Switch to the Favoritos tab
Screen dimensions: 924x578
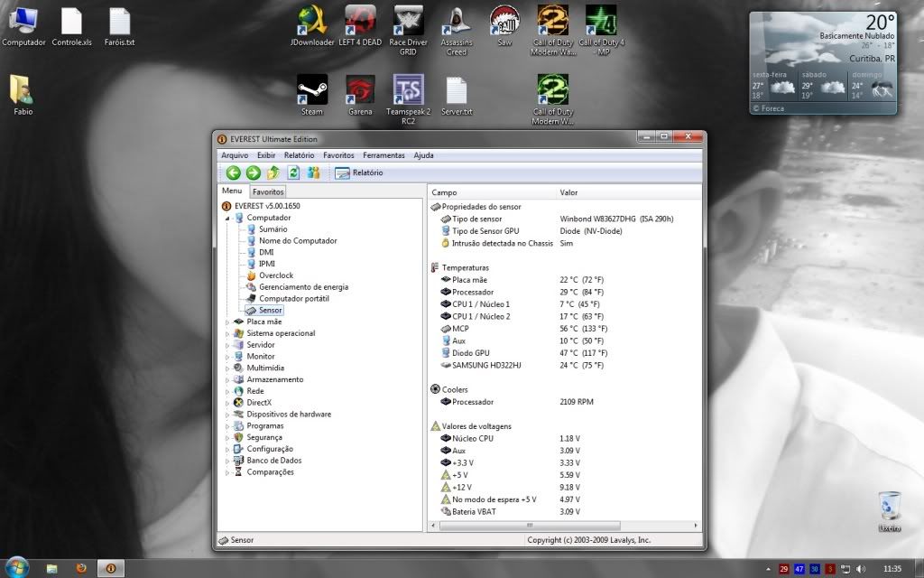pyautogui.click(x=268, y=191)
